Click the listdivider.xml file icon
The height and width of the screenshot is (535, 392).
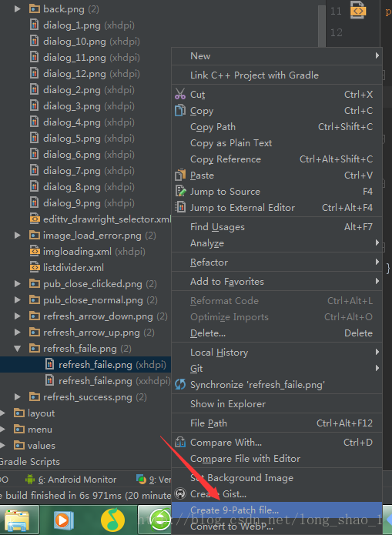click(35, 267)
